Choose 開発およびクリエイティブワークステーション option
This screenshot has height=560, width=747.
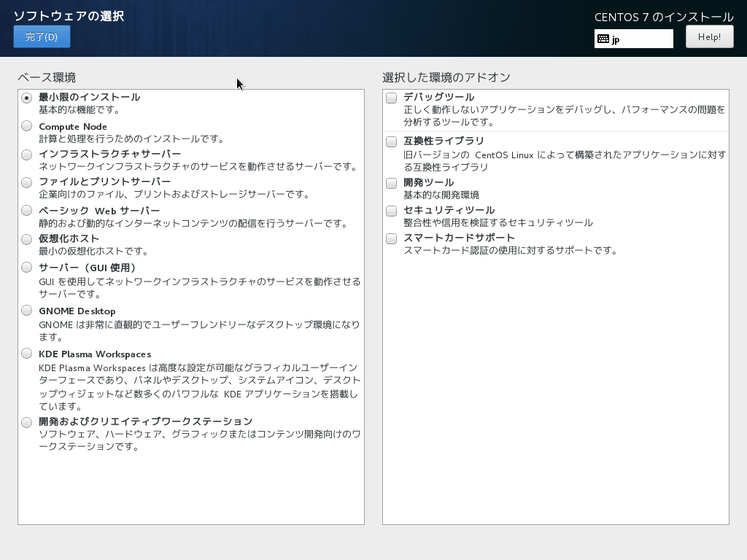(x=27, y=421)
